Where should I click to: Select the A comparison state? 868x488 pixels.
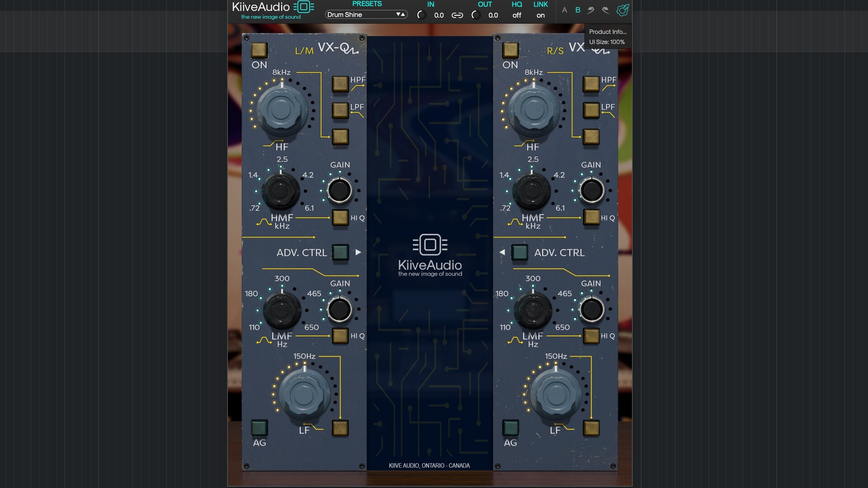(x=564, y=10)
